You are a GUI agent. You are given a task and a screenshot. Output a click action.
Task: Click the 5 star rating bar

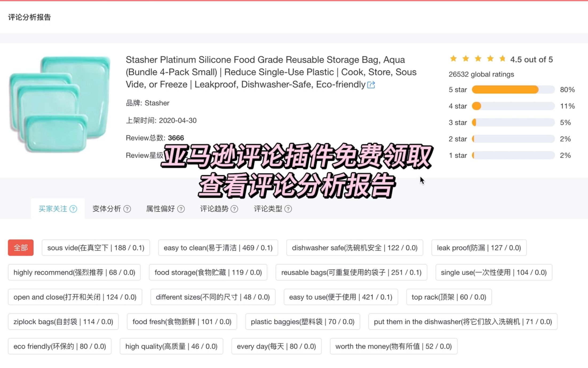pos(513,89)
